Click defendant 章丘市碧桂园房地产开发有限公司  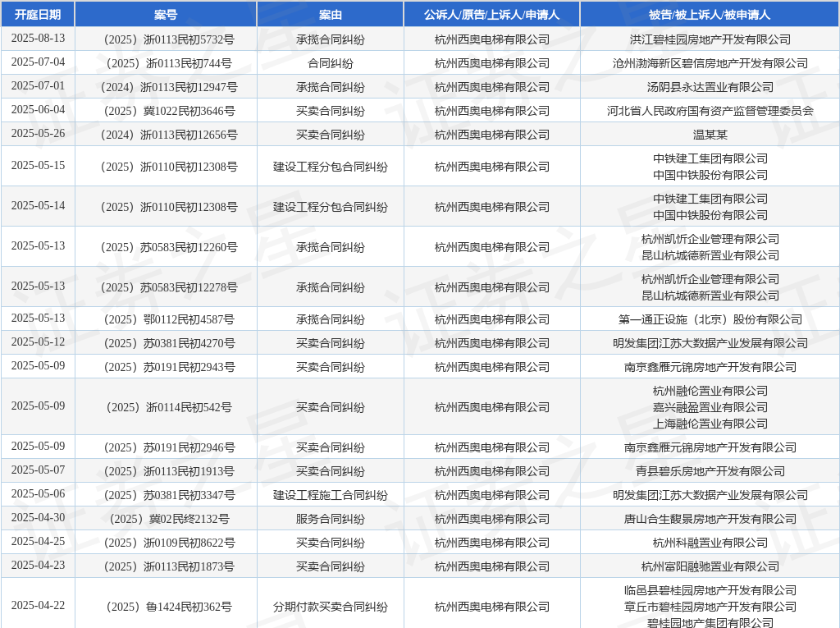coord(710,607)
